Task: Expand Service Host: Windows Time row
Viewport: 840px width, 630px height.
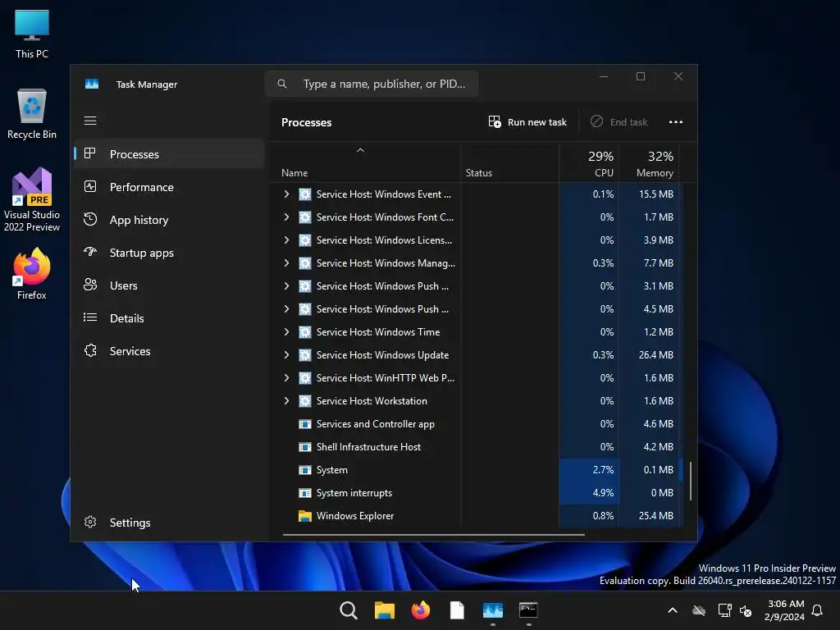Action: pos(286,332)
